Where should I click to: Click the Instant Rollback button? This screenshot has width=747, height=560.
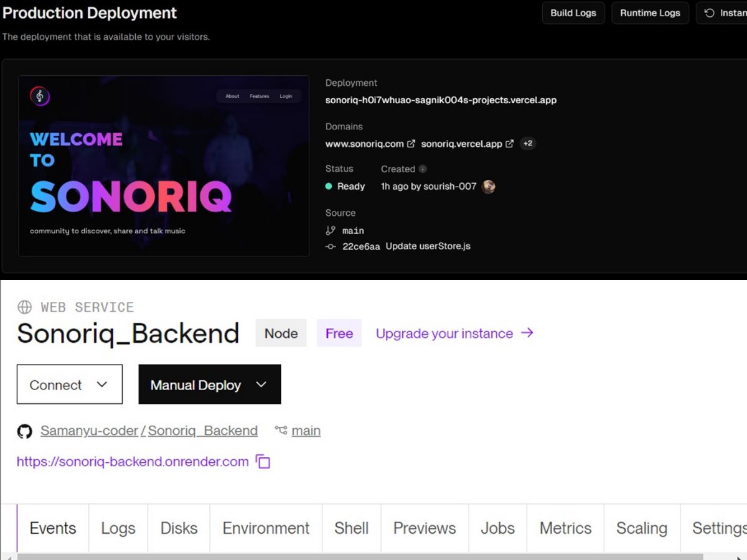pyautogui.click(x=722, y=13)
